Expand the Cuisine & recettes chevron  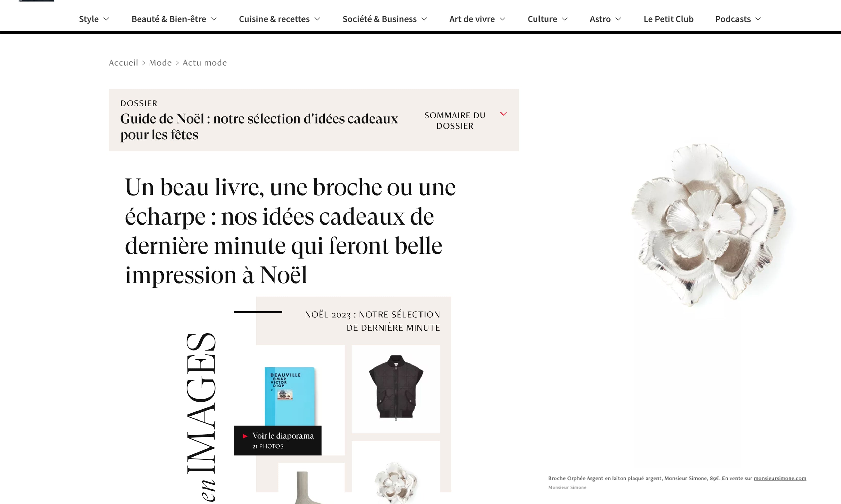pos(317,19)
